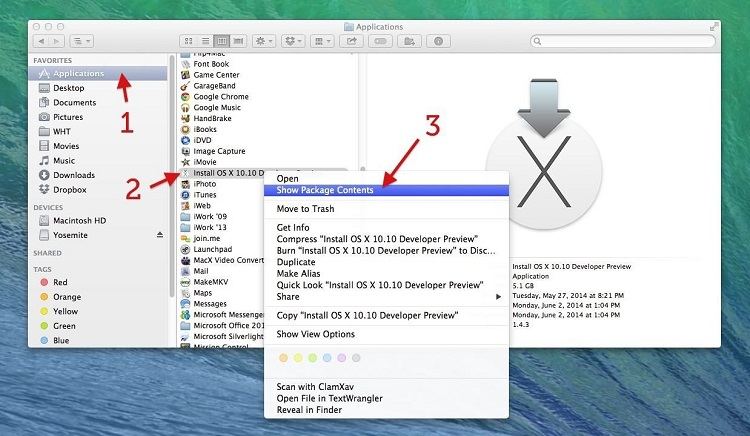
Task: Choose Scan with ClamXav
Action: click(386, 387)
